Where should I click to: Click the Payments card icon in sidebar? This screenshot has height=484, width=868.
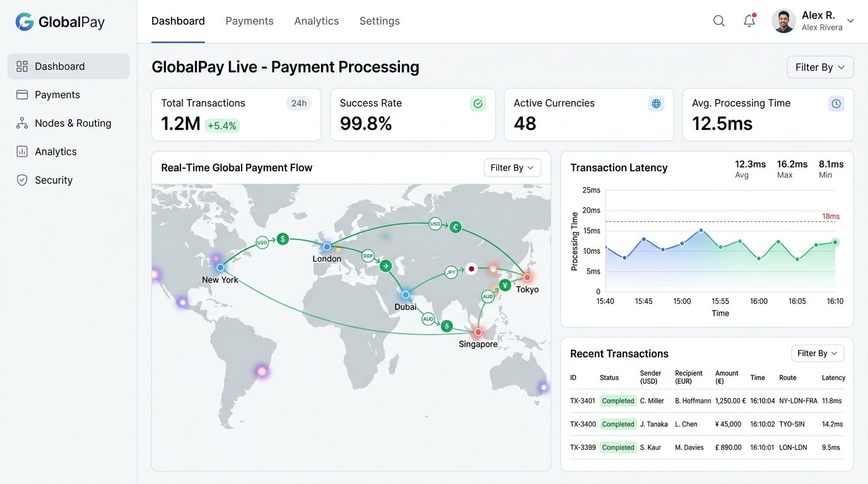point(22,95)
